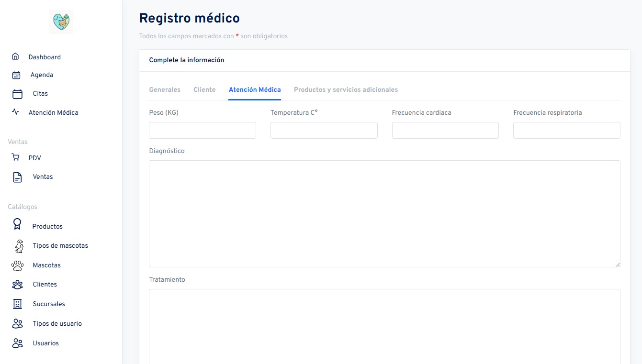
Task: Click the Atención Médica pulse icon
Action: (15, 112)
